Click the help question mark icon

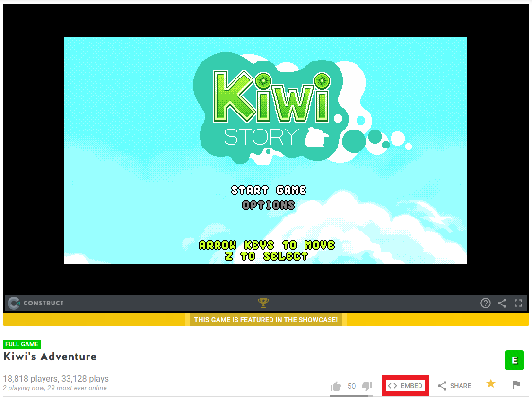(x=485, y=303)
